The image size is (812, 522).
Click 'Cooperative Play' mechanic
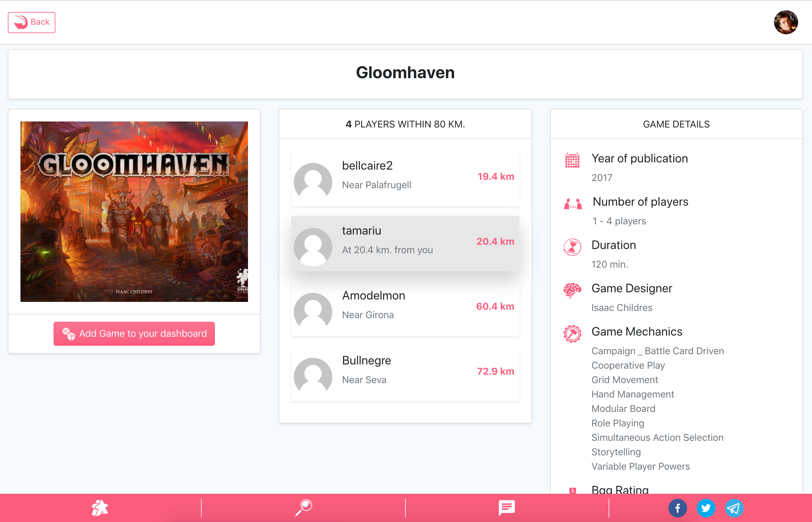pyautogui.click(x=628, y=365)
